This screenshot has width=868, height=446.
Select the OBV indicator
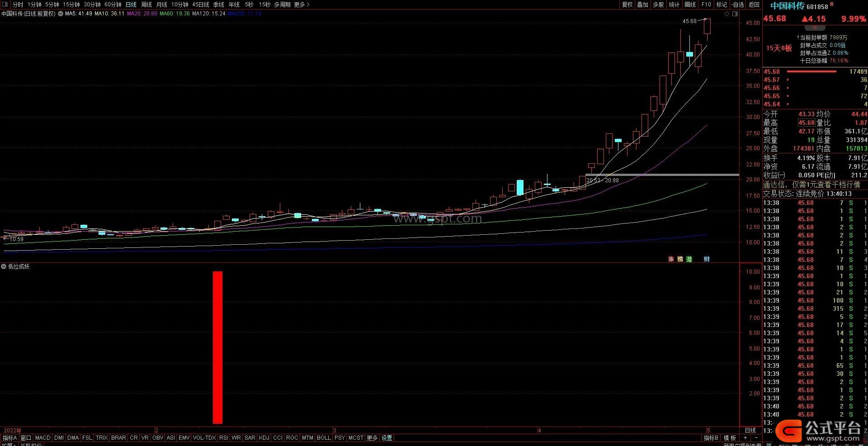[158, 438]
